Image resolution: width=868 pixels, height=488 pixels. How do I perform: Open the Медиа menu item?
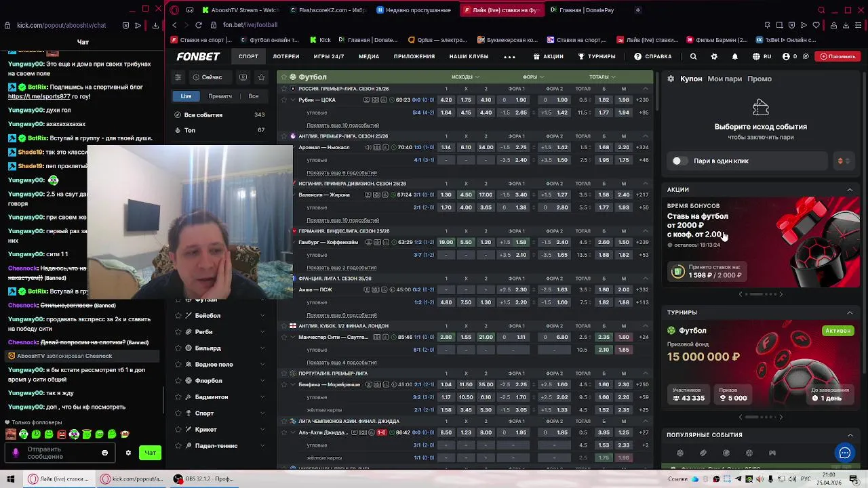coord(369,57)
